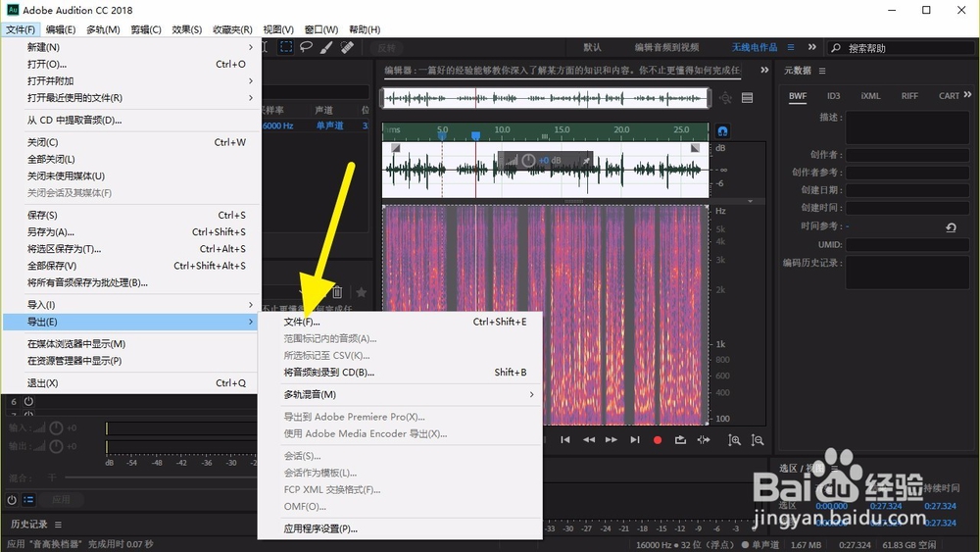Jump to next marker in transport
This screenshot has width=980, height=552.
tap(634, 440)
